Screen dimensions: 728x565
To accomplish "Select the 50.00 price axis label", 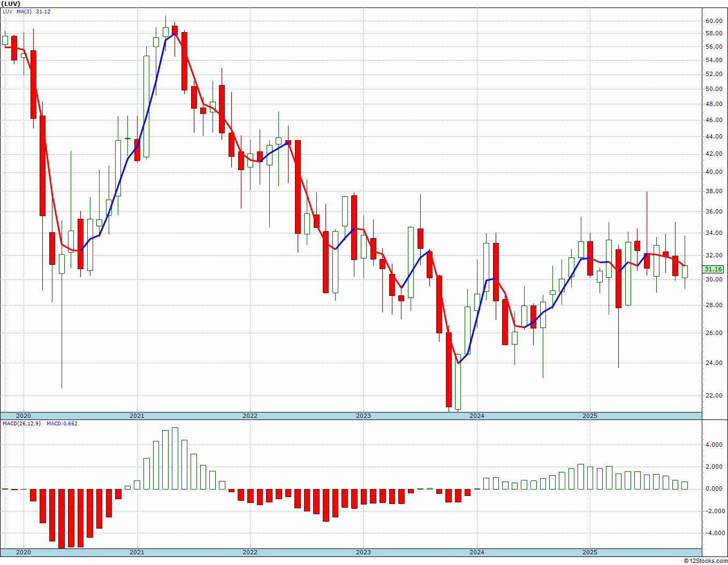I will click(714, 89).
